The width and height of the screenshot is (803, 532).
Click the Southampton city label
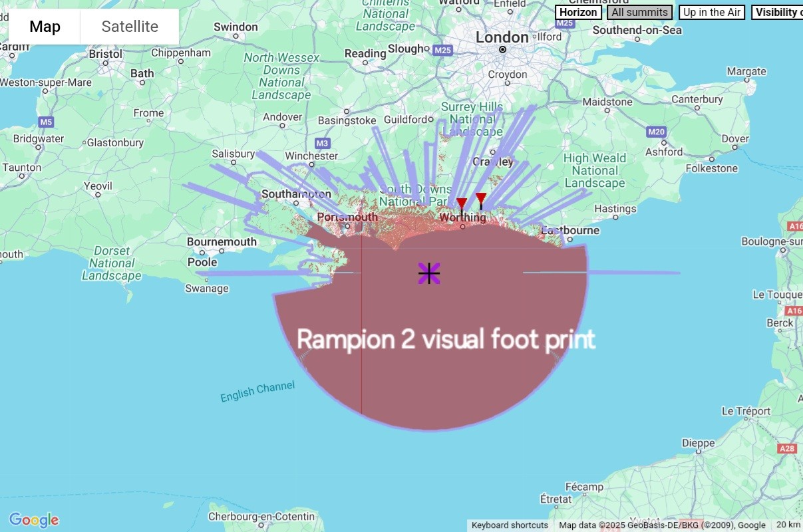coord(296,194)
